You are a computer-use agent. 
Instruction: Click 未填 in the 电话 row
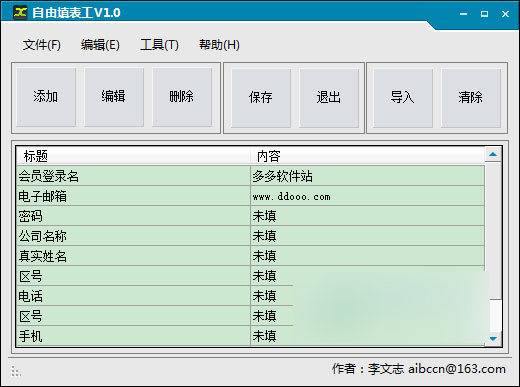pyautogui.click(x=264, y=296)
